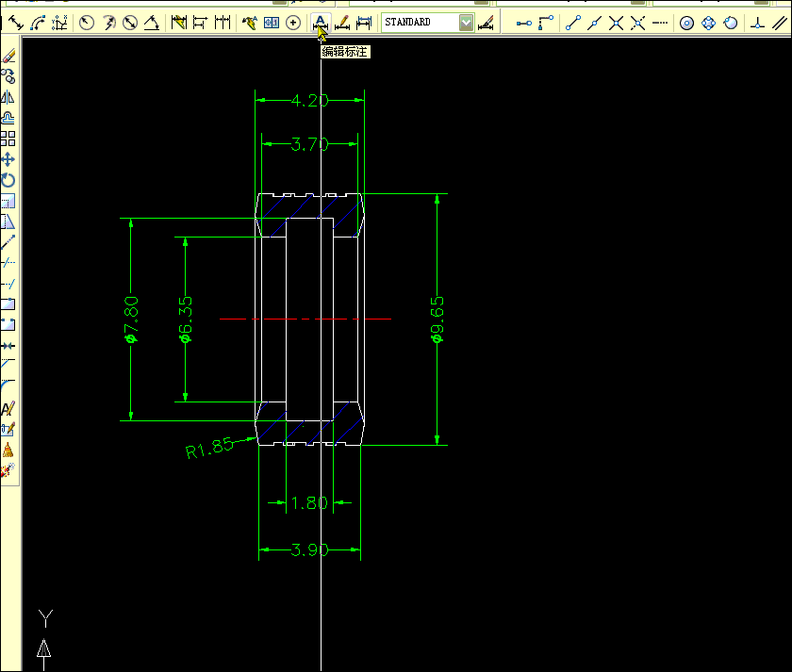Select the Break at Point tool
The height and width of the screenshot is (672, 792).
point(8,304)
